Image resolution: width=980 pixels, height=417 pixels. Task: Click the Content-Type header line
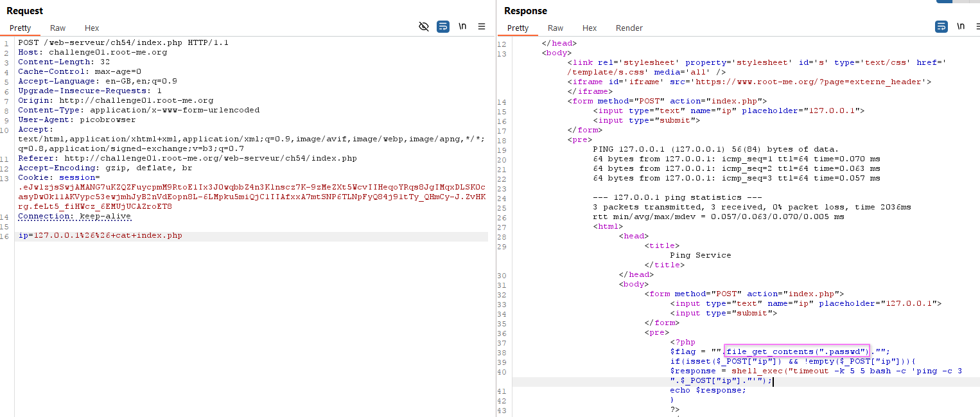coord(139,111)
